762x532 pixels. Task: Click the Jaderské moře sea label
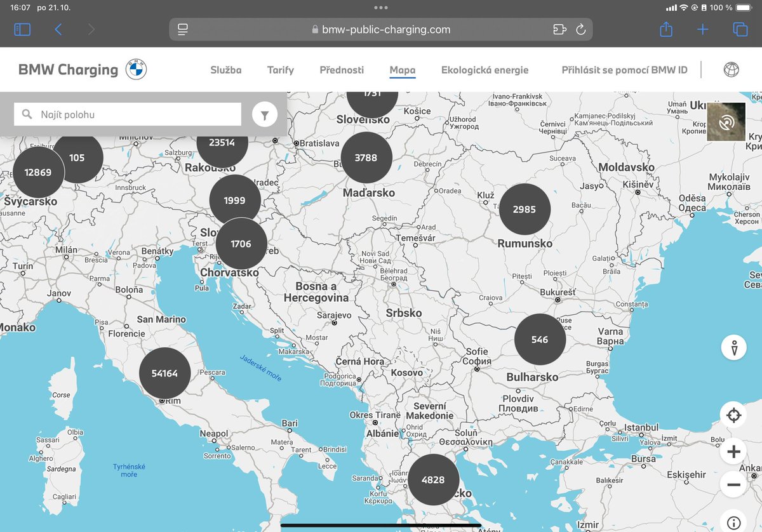[261, 368]
